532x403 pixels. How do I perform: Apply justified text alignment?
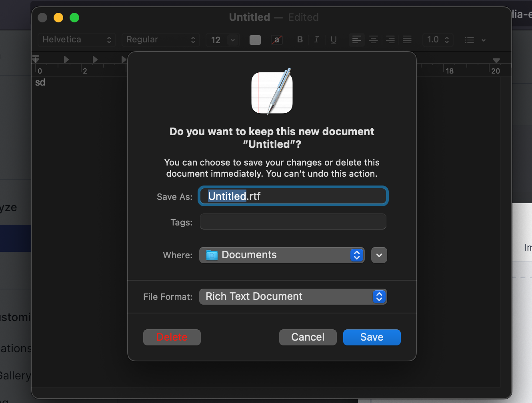(x=407, y=40)
